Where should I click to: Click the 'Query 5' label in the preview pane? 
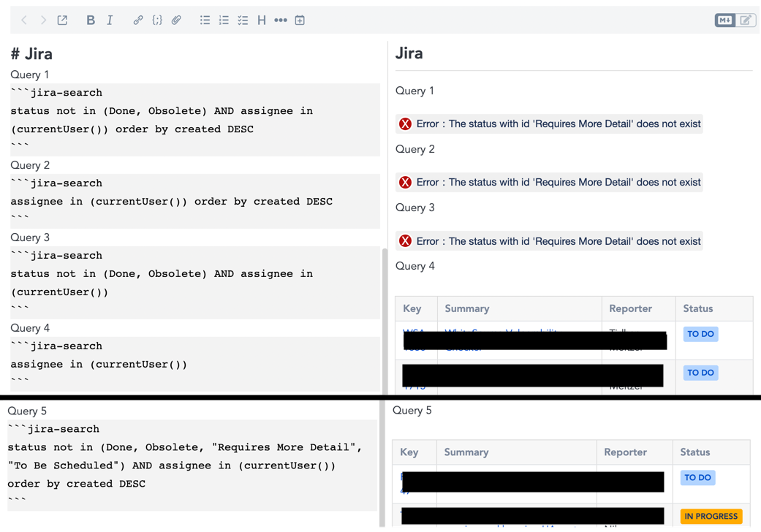coord(412,410)
